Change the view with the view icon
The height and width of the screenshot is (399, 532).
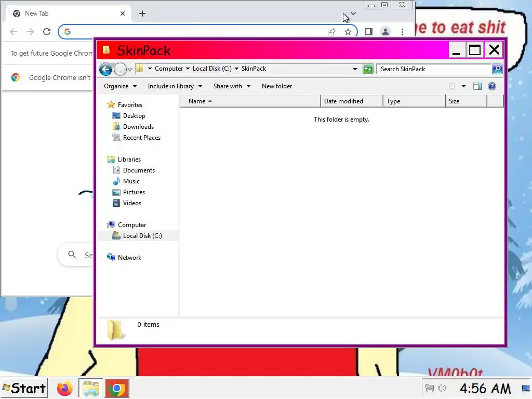450,86
